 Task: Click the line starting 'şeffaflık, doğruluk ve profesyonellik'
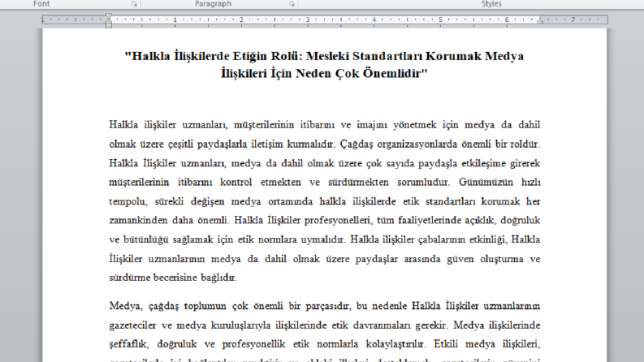click(325, 344)
